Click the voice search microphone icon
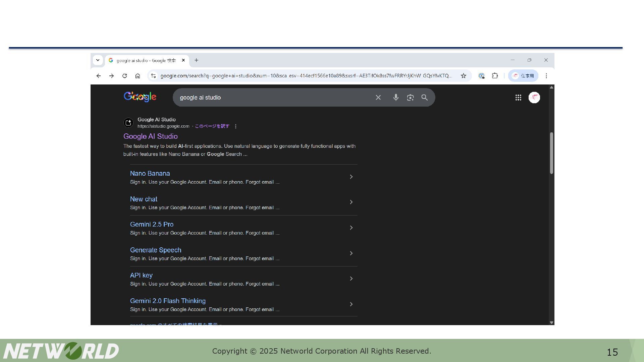This screenshot has height=362, width=644. coord(396,98)
